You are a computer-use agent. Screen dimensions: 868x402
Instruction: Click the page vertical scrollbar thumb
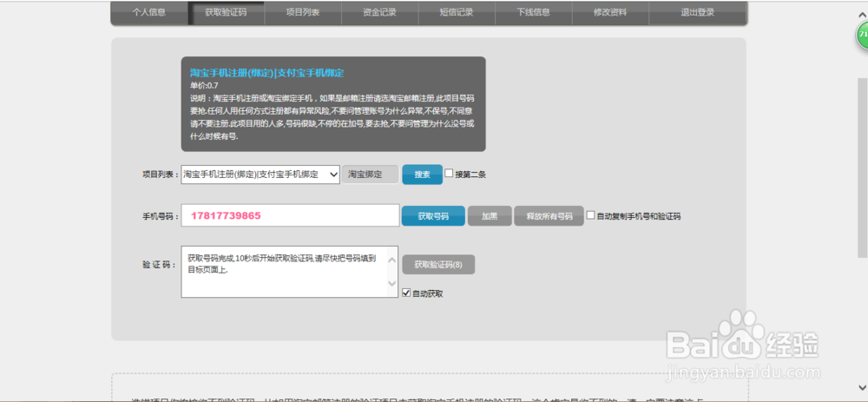(862, 168)
